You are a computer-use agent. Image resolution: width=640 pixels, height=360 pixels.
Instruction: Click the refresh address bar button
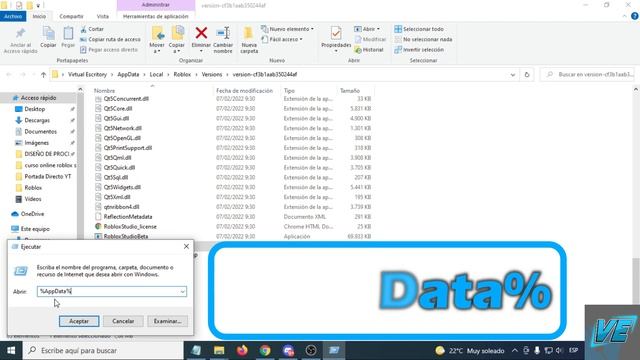pyautogui.click(x=527, y=75)
